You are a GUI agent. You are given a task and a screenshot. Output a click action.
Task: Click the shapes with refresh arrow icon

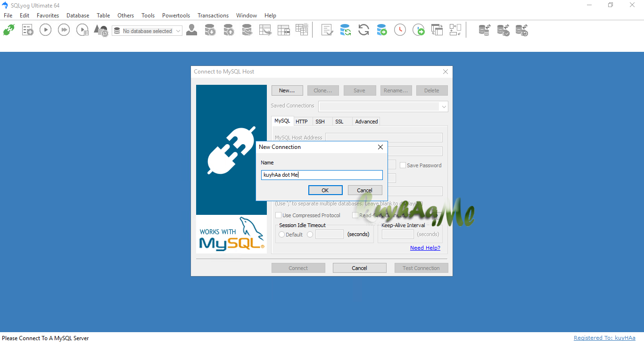101,31
